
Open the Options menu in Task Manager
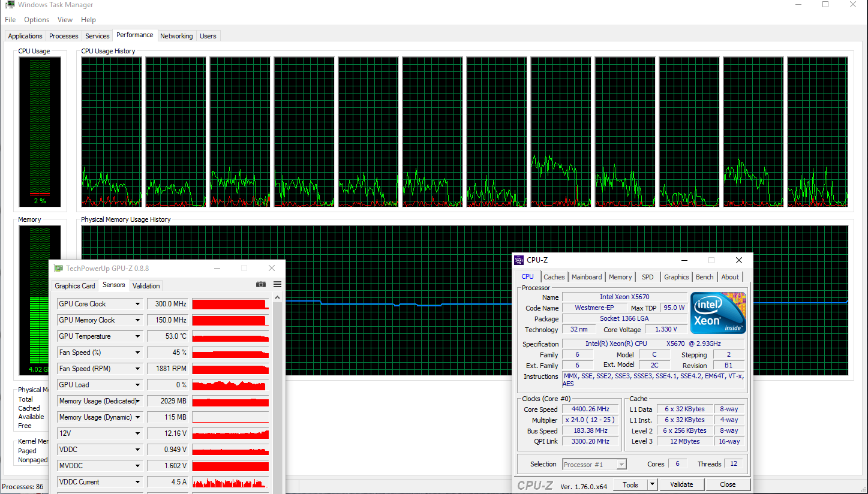[x=37, y=20]
